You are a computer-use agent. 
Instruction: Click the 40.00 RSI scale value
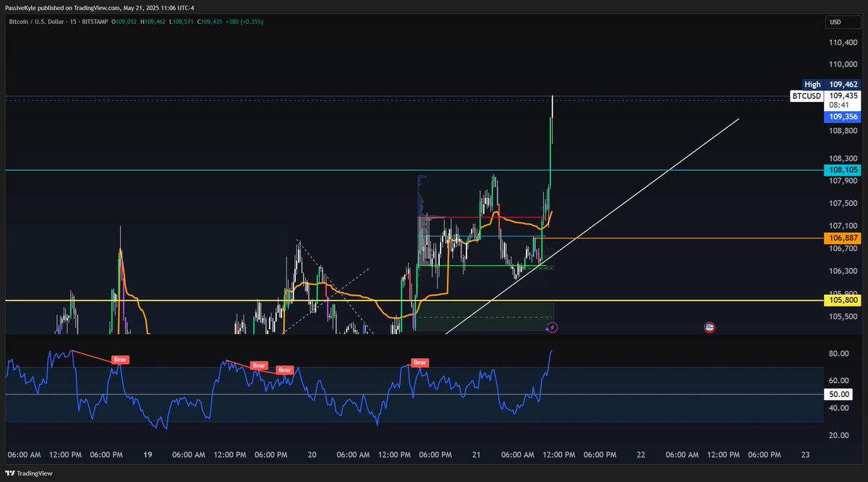click(x=839, y=408)
